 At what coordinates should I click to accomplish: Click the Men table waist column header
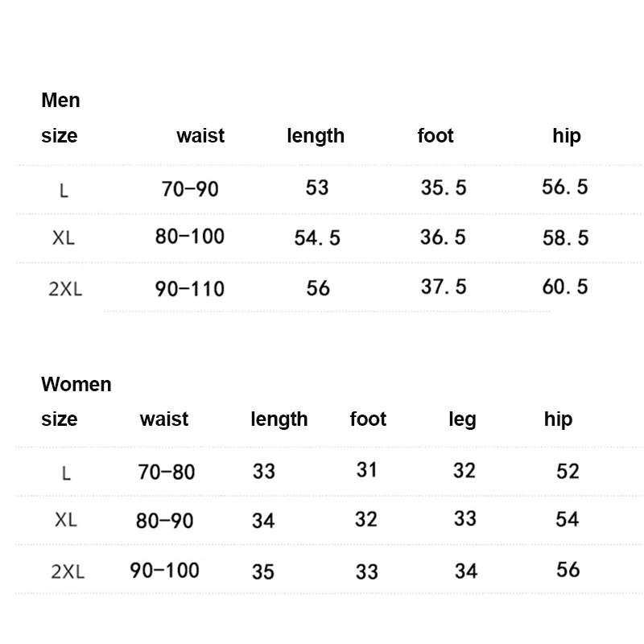coord(200,136)
